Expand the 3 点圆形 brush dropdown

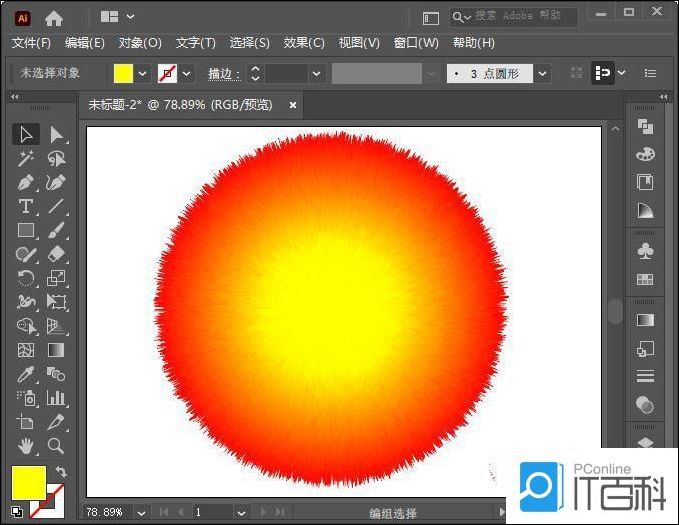tap(542, 74)
